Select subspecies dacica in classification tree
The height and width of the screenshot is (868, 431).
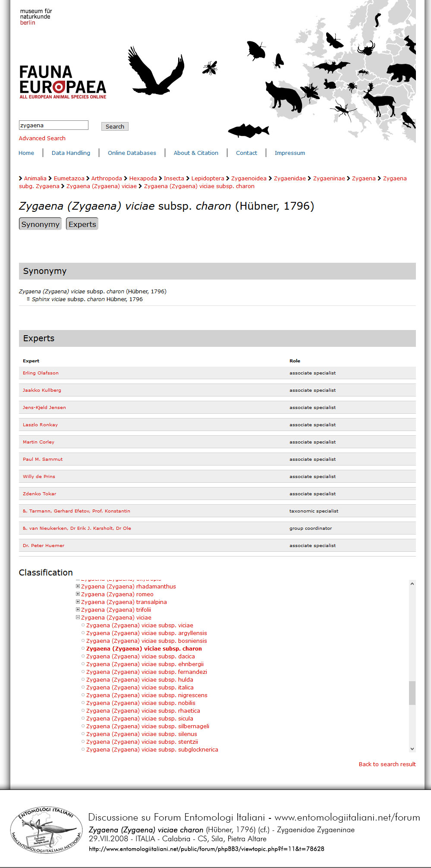140,656
